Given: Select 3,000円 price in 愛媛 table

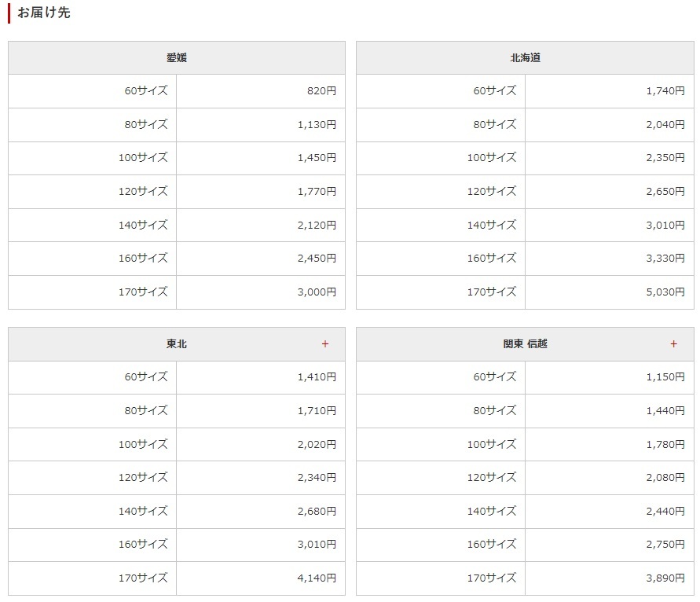Looking at the screenshot, I should coord(317,292).
